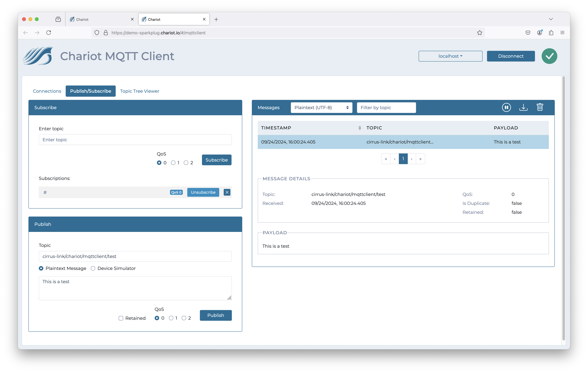This screenshot has width=588, height=373.
Task: Click the QoS 0 badge on # subscription
Action: click(x=176, y=192)
